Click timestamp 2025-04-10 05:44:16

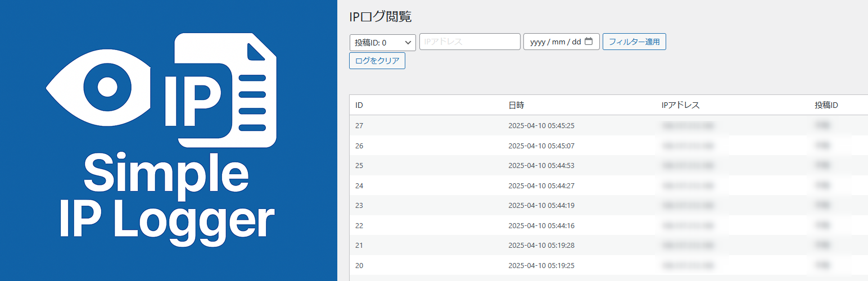[x=541, y=225]
